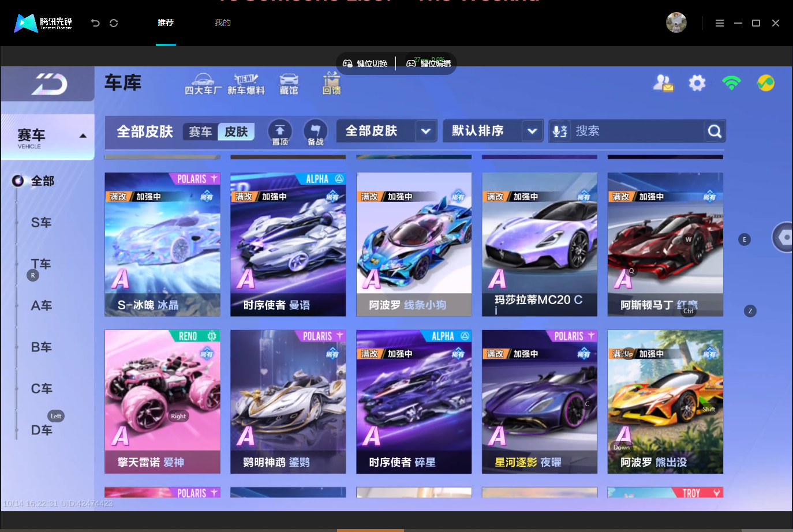
Task: Switch toggle to 皮肤 view
Action: point(236,132)
